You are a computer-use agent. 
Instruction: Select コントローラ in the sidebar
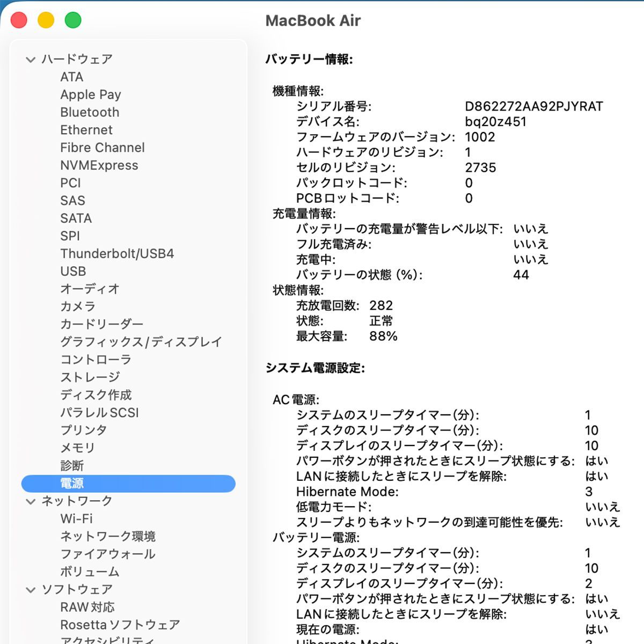click(96, 360)
